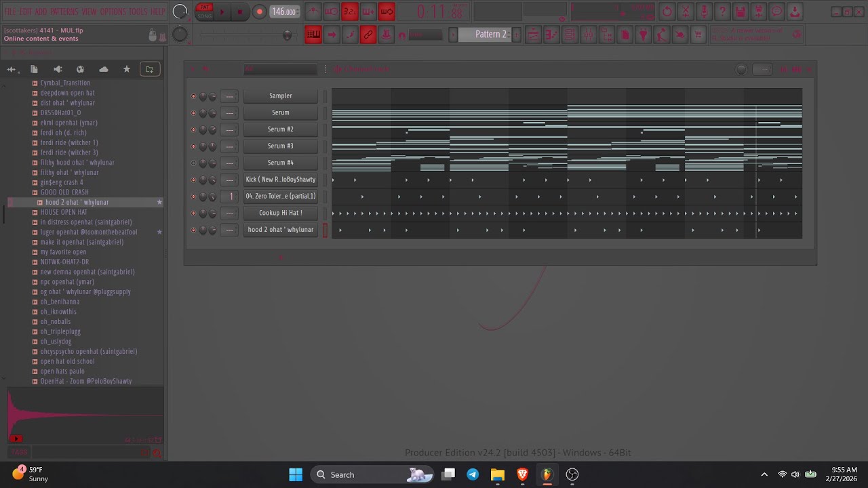Mute the Serum #2 channel

tap(193, 129)
